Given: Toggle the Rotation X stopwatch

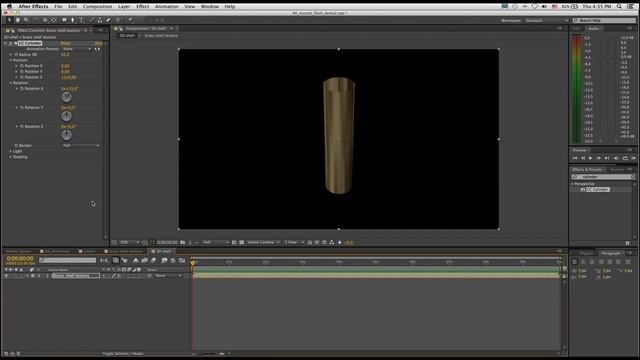Looking at the screenshot, I should (x=22, y=89).
